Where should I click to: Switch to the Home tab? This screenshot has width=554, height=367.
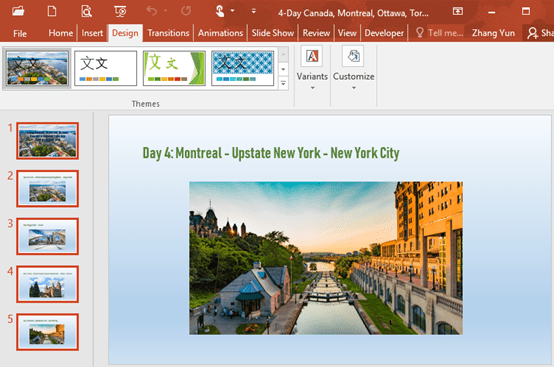61,33
